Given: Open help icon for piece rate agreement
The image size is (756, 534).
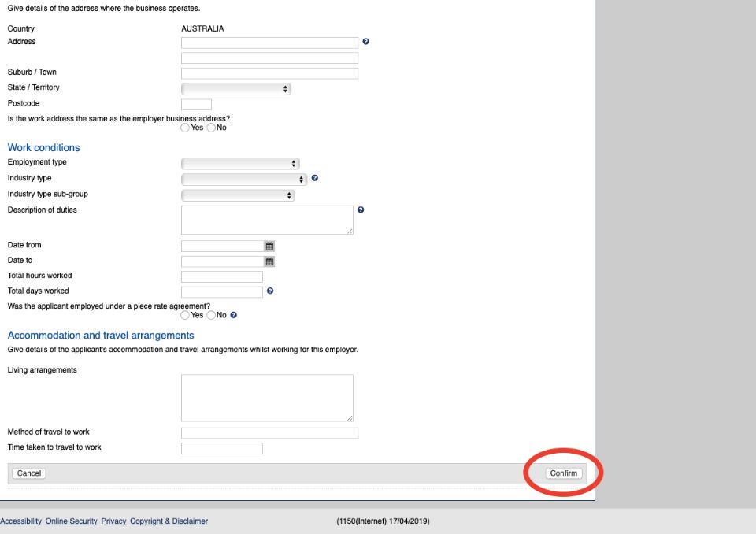Looking at the screenshot, I should pyautogui.click(x=234, y=315).
